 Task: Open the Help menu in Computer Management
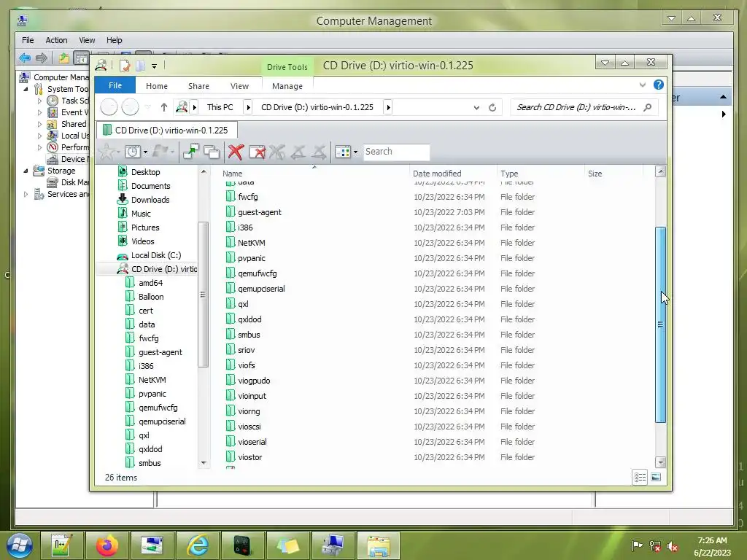tap(115, 40)
